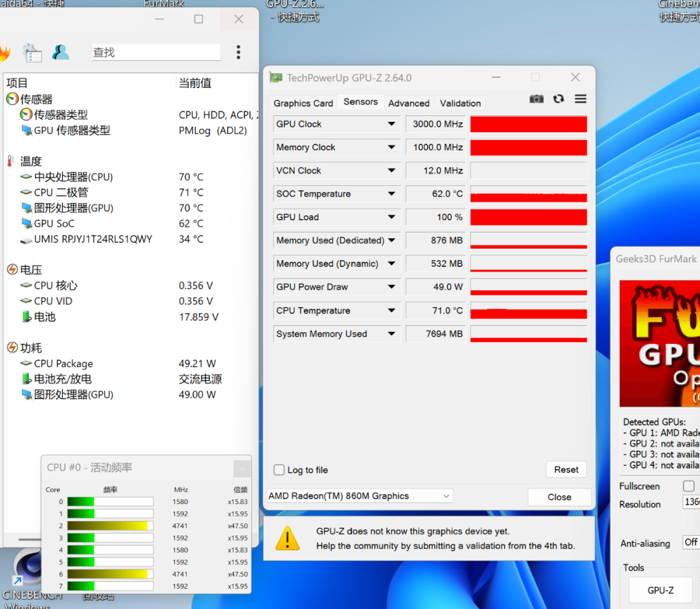Open the CPU Temperature sensor dropdown
The width and height of the screenshot is (700, 609).
391,310
